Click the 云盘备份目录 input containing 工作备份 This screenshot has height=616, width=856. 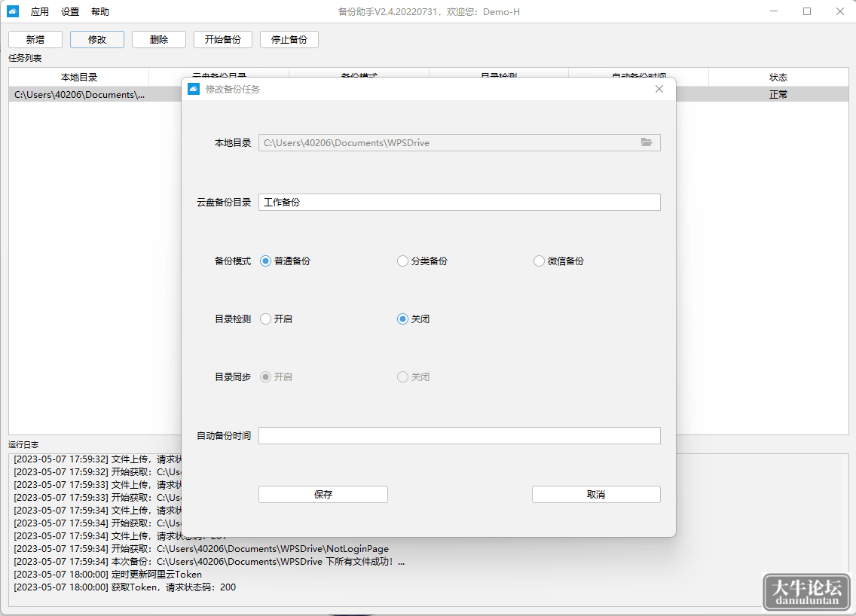point(460,202)
